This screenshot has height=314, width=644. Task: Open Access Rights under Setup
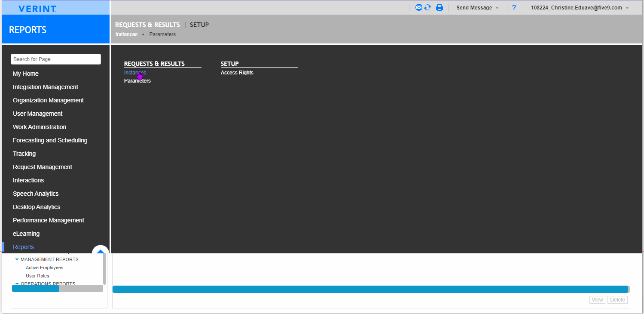point(237,73)
